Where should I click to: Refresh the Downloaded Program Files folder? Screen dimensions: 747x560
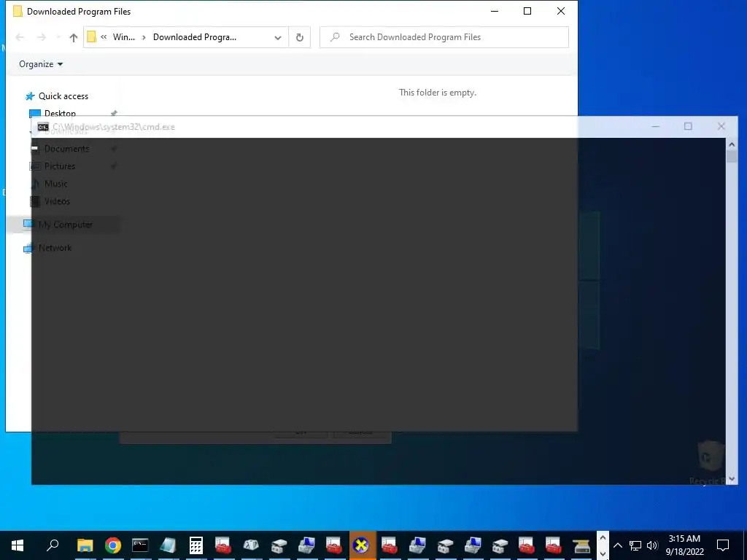click(x=300, y=37)
